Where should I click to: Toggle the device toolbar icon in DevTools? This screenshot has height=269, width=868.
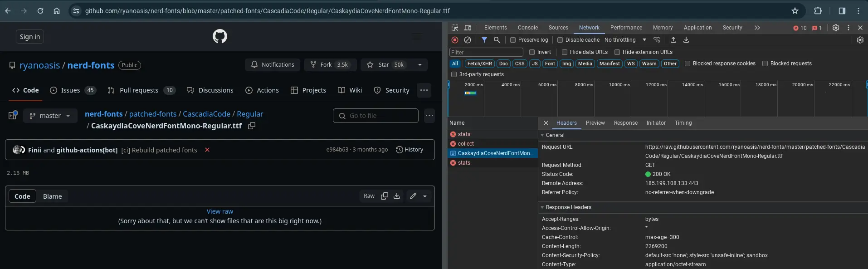click(x=468, y=28)
